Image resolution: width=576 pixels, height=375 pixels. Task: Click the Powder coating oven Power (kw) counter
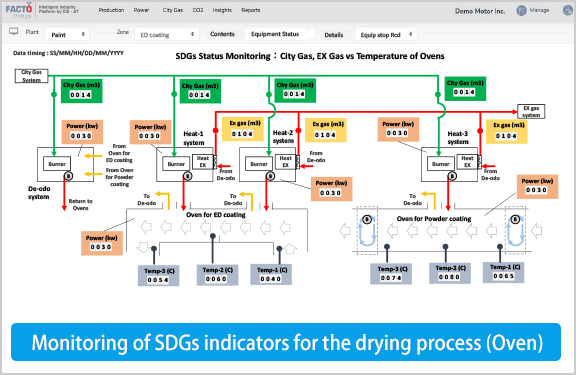click(537, 187)
